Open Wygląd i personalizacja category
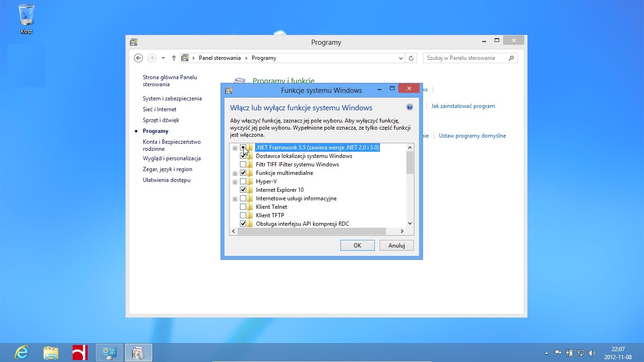Viewport: 644px width, 362px height. pos(172,158)
